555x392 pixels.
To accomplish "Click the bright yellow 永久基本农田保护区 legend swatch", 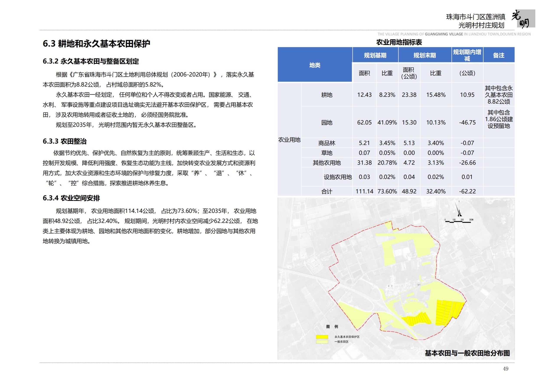I will tap(322, 337).
